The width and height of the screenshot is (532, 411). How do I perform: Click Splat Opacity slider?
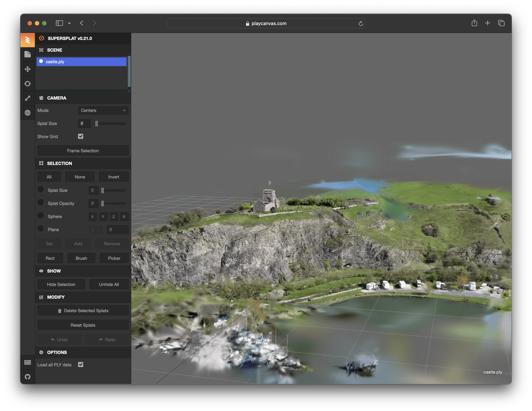113,203
